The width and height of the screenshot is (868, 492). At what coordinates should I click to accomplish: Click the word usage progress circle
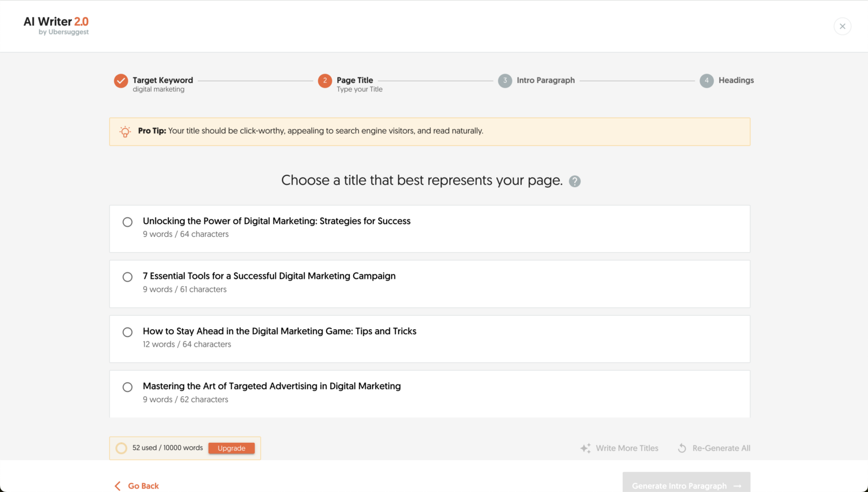(x=121, y=448)
